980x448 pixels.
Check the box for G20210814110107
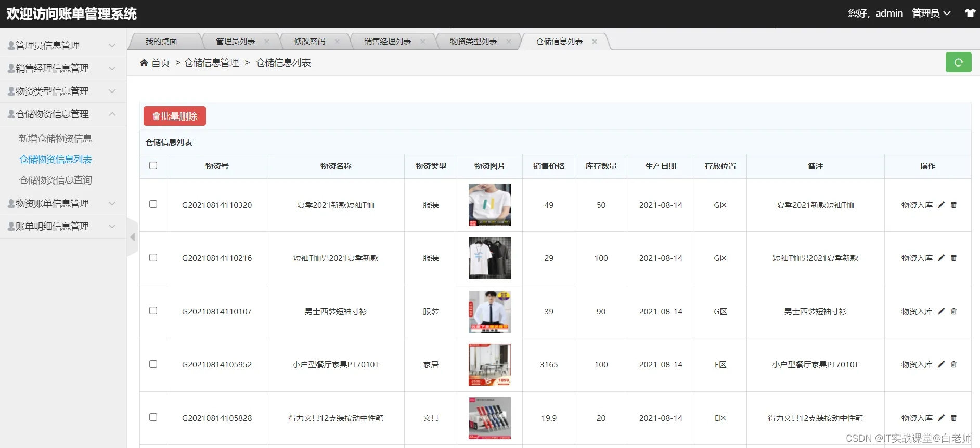pyautogui.click(x=153, y=310)
